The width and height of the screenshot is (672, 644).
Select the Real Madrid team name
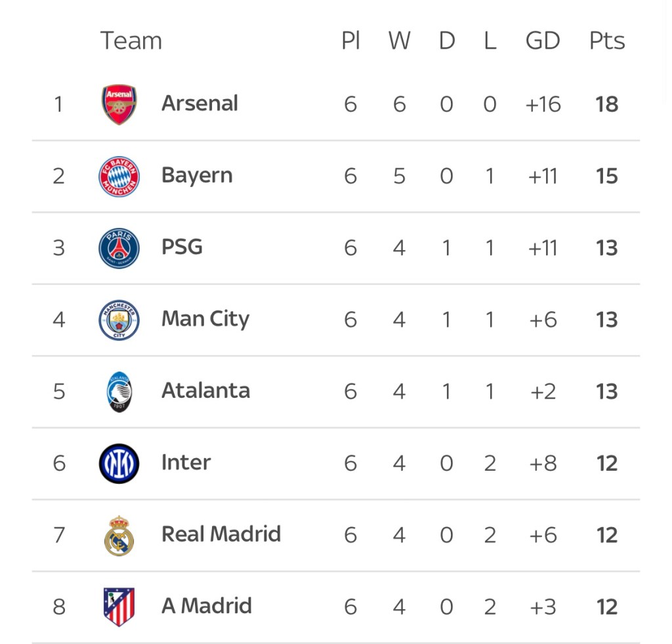click(x=221, y=534)
